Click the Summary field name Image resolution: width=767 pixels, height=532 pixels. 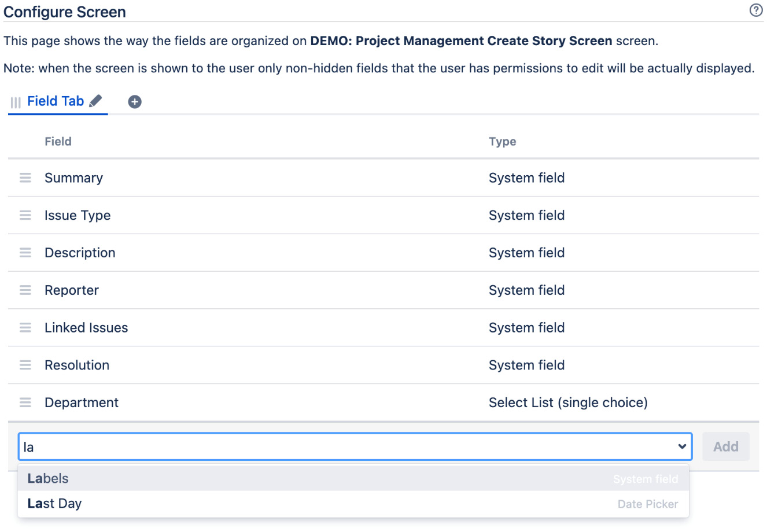tap(73, 178)
